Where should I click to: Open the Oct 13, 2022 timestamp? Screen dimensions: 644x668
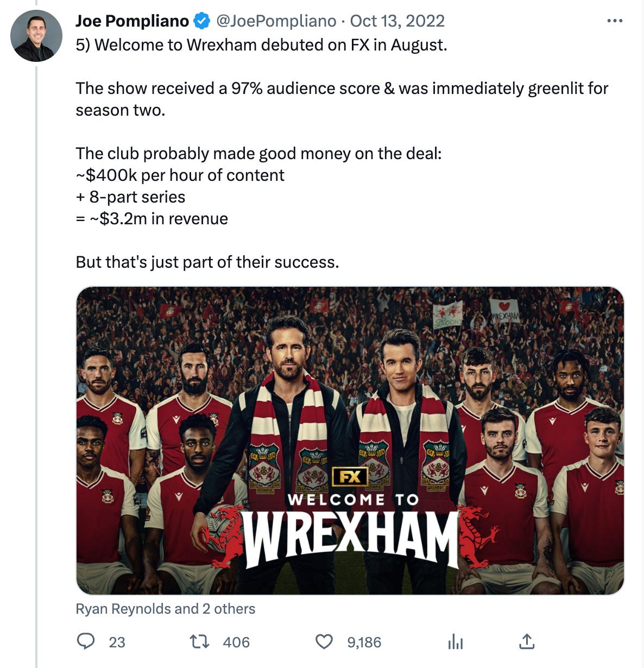point(397,21)
